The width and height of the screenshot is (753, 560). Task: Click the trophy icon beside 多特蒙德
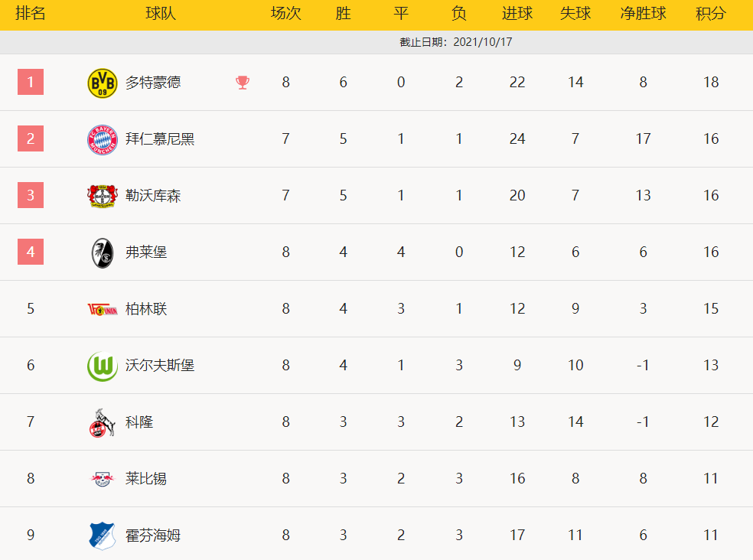(x=243, y=83)
